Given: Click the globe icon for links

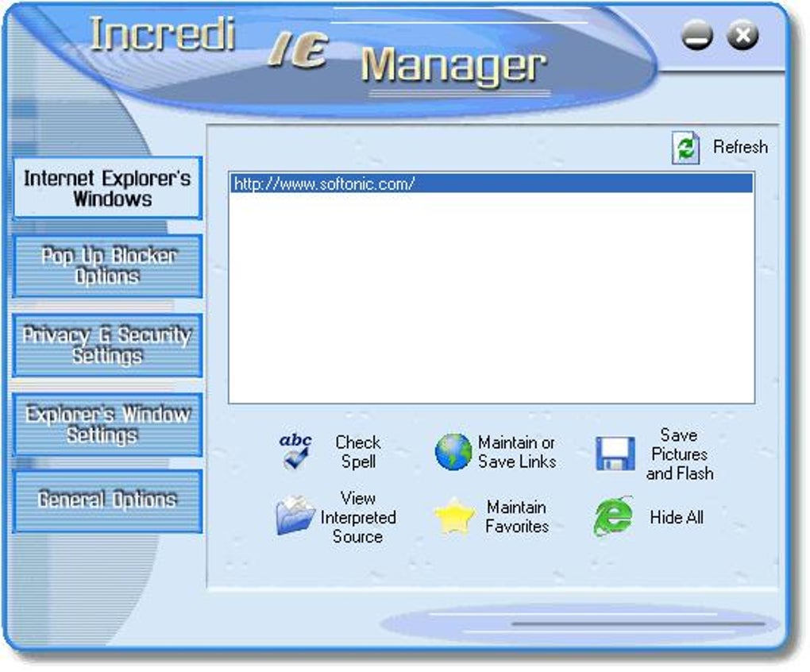Looking at the screenshot, I should pyautogui.click(x=453, y=452).
